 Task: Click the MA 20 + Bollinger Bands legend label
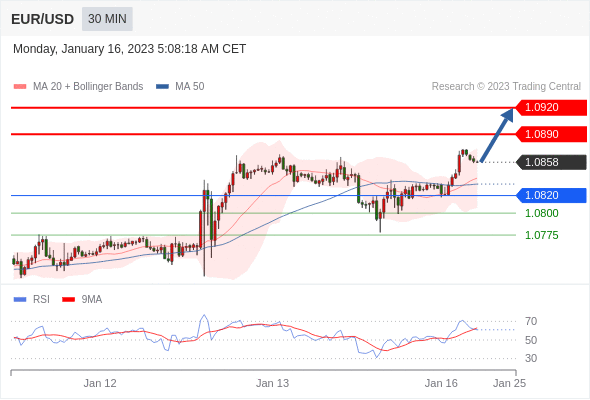88,87
